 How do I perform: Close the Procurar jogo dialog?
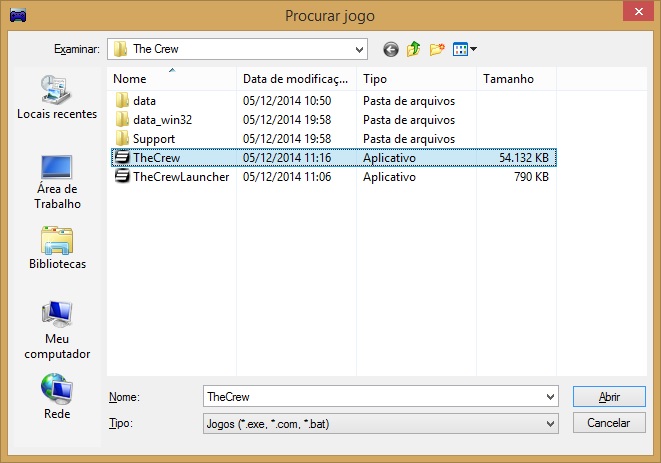point(639,11)
